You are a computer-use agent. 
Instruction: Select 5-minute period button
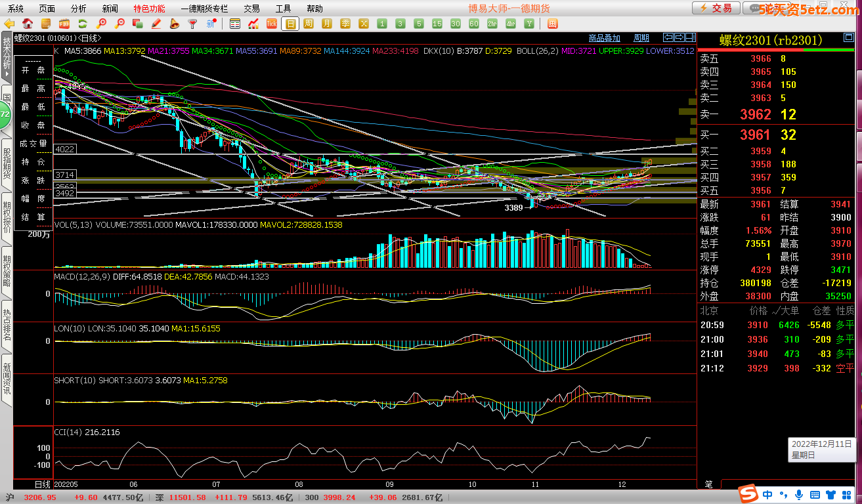pyautogui.click(x=418, y=24)
